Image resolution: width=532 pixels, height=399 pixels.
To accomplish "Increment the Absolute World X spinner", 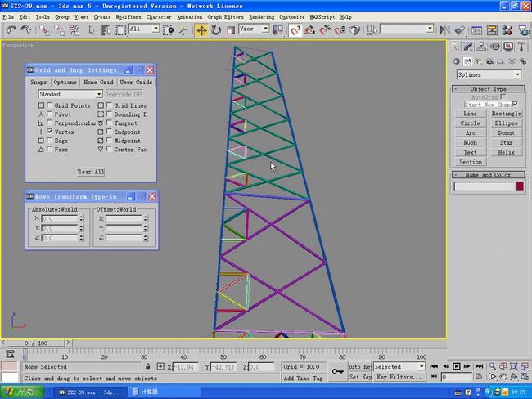I will pyautogui.click(x=81, y=217).
